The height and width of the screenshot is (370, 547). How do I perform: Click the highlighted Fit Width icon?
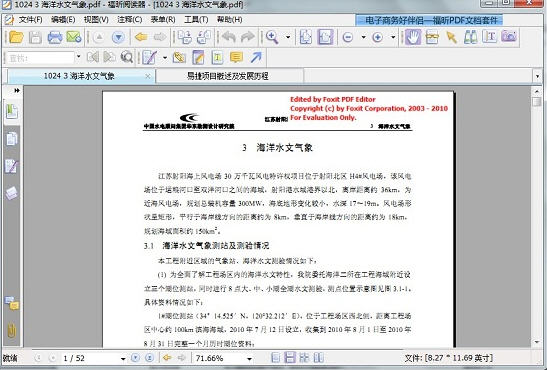pyautogui.click(x=325, y=37)
